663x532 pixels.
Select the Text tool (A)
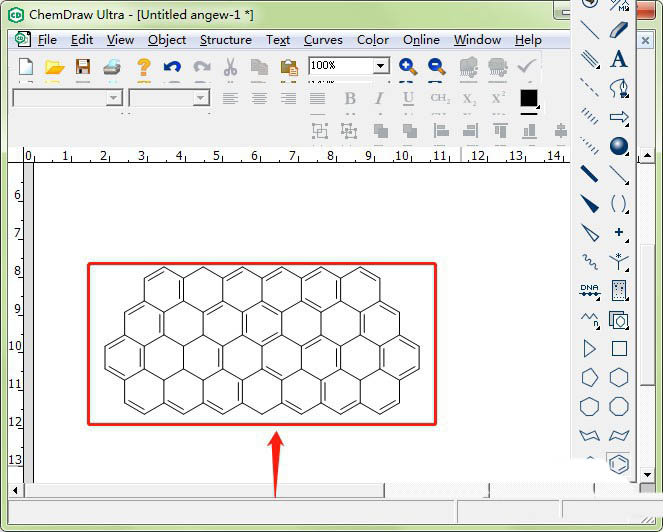619,59
